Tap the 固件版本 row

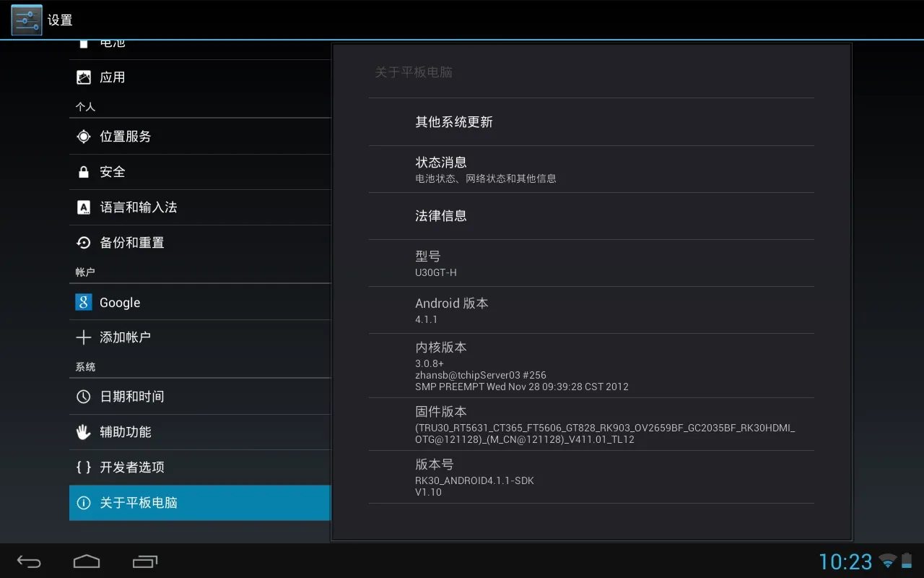tap(591, 424)
